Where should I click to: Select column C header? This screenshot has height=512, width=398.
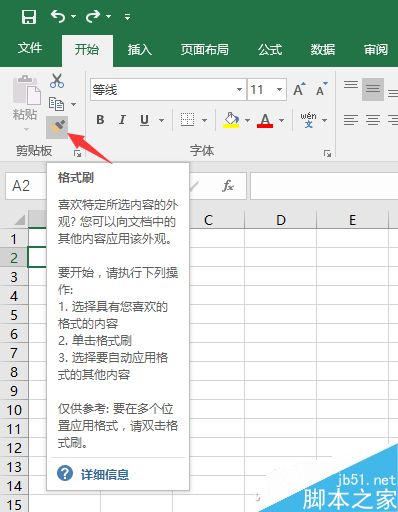pyautogui.click(x=209, y=220)
